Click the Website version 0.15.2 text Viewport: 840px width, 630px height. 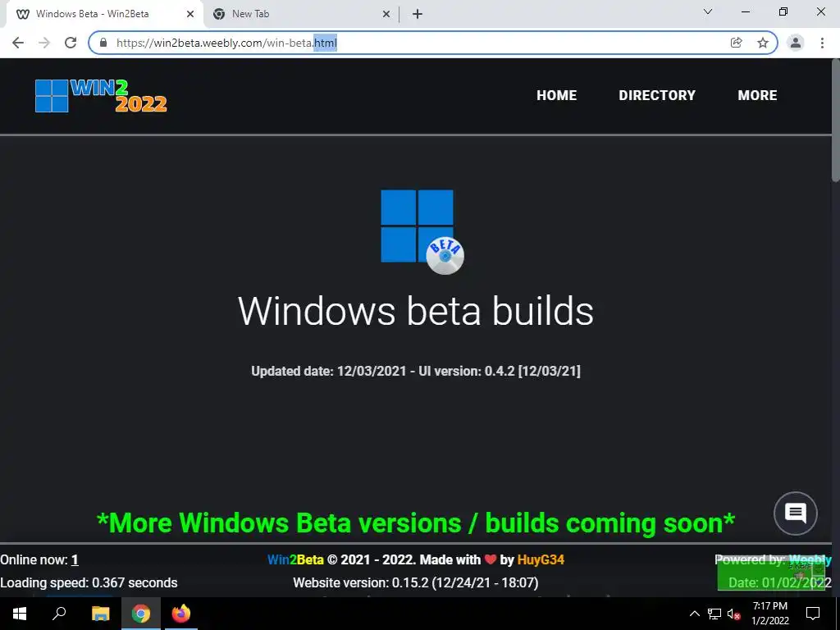coord(416,583)
